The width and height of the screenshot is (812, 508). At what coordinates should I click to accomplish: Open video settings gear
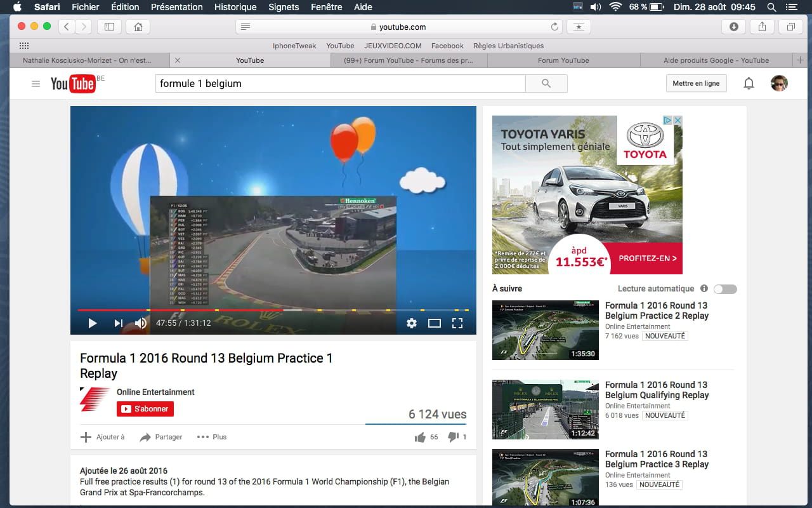click(412, 323)
